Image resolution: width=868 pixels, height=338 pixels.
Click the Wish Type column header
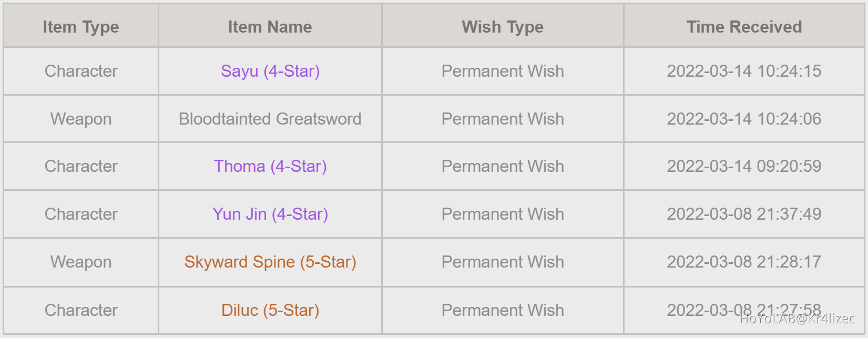[503, 27]
